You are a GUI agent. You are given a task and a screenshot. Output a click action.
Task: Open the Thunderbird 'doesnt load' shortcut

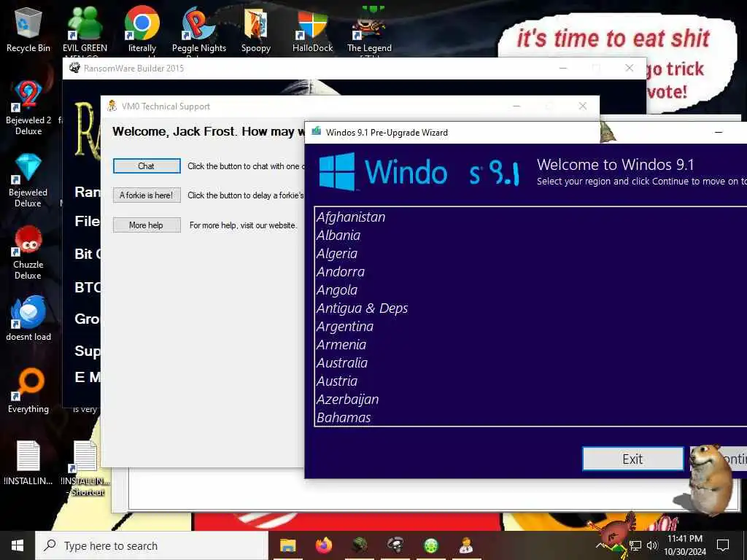(28, 318)
